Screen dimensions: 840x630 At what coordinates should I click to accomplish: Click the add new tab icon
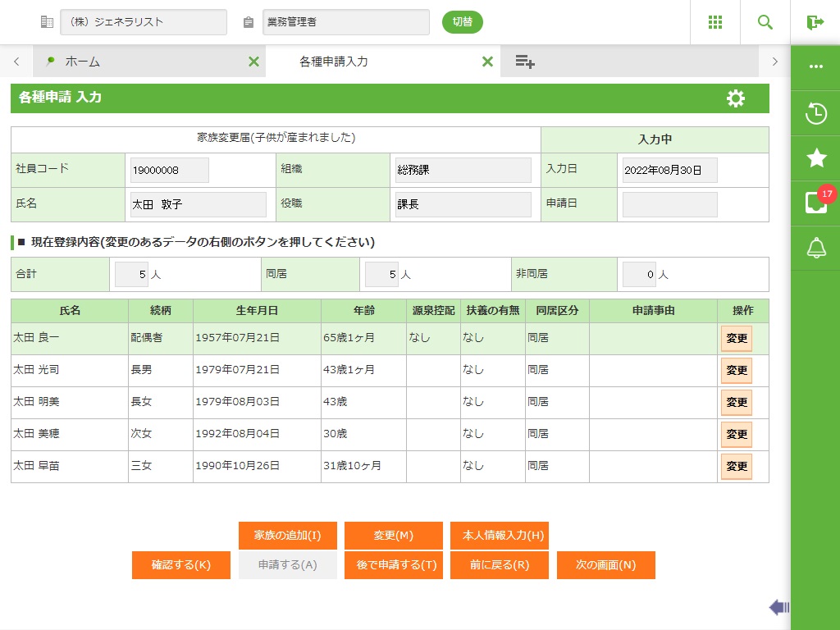tap(525, 62)
